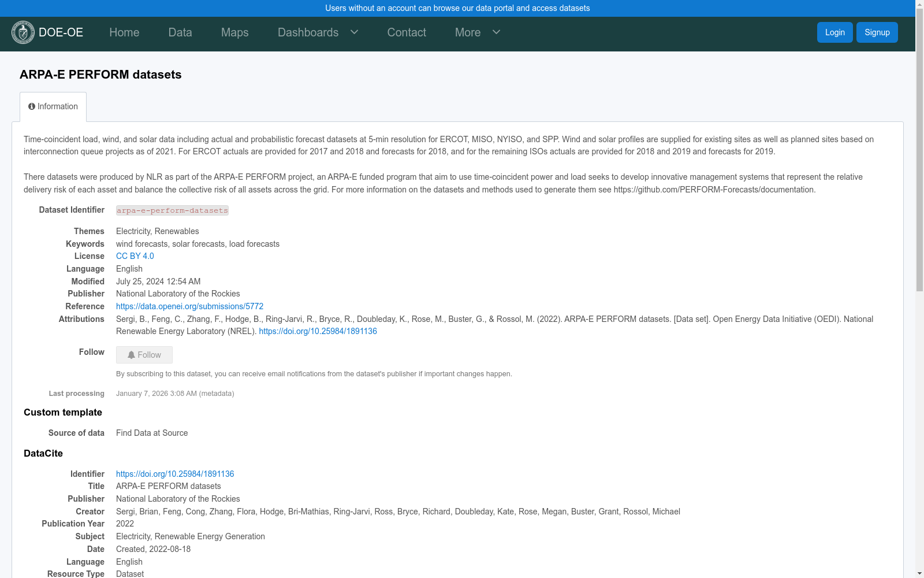Click the info icon on Information tab
The height and width of the screenshot is (578, 924).
point(32,106)
